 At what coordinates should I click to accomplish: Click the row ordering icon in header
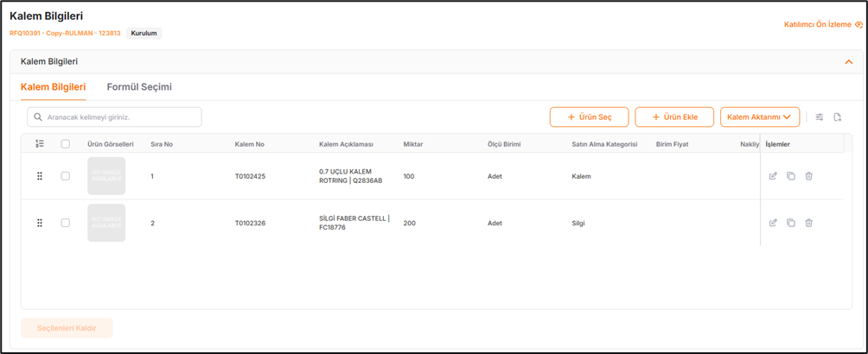pyautogui.click(x=40, y=144)
